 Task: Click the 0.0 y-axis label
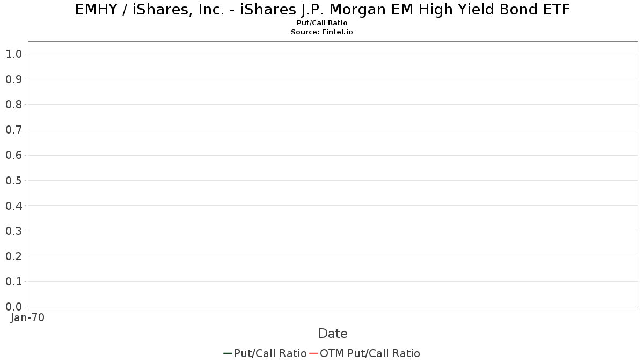[13, 306]
